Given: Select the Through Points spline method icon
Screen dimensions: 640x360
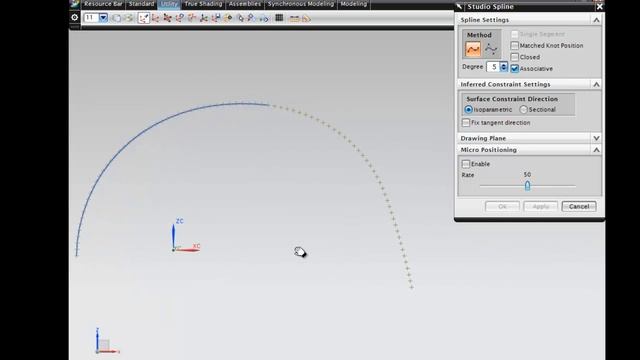Looking at the screenshot, I should pos(473,49).
